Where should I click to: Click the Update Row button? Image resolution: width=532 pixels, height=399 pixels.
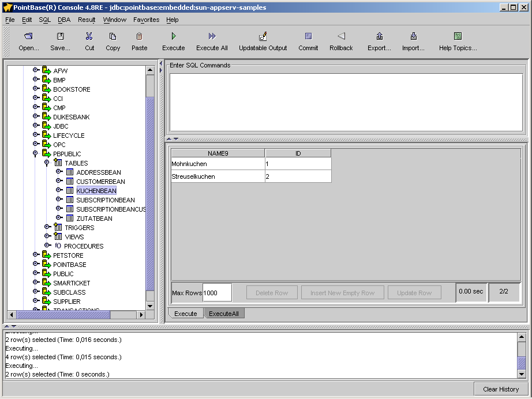[414, 292]
